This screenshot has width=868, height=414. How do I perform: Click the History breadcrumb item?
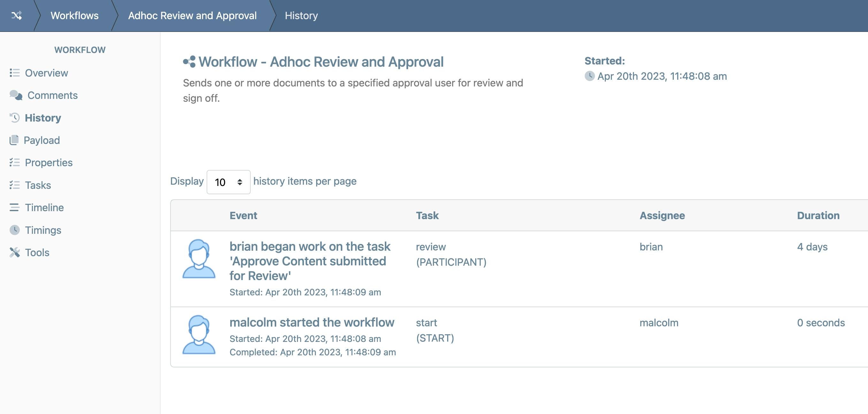click(x=301, y=16)
